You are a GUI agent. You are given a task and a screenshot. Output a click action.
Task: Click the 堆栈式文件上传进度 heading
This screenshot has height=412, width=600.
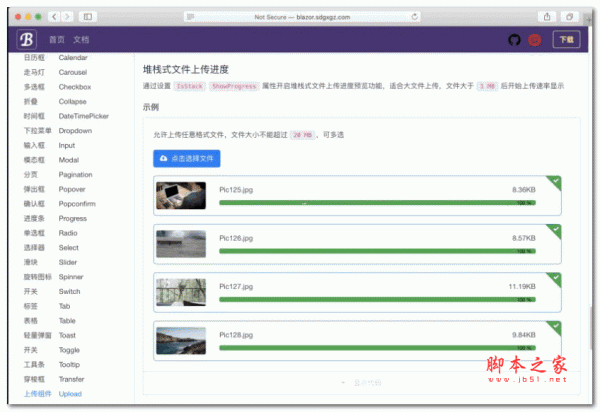186,70
